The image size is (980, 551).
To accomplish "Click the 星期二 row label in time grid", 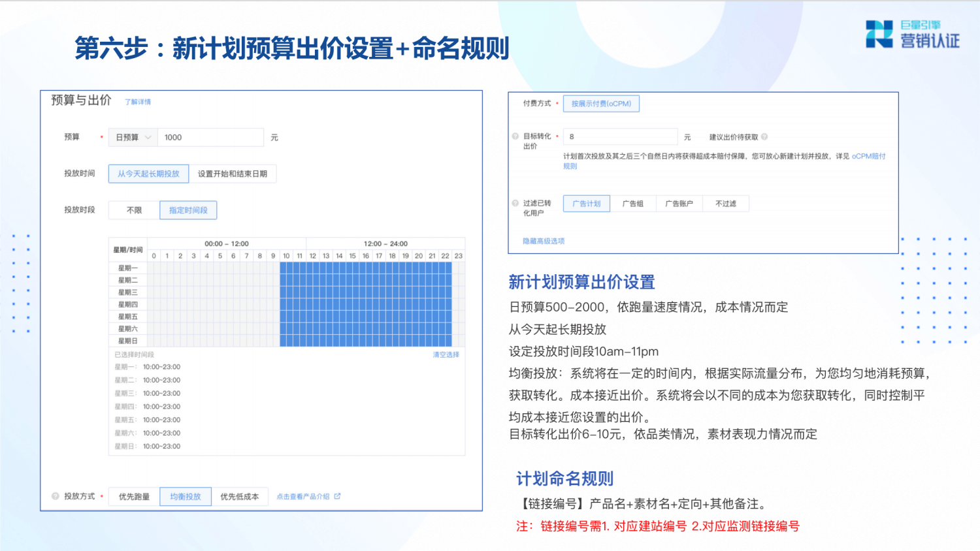I will (x=128, y=280).
